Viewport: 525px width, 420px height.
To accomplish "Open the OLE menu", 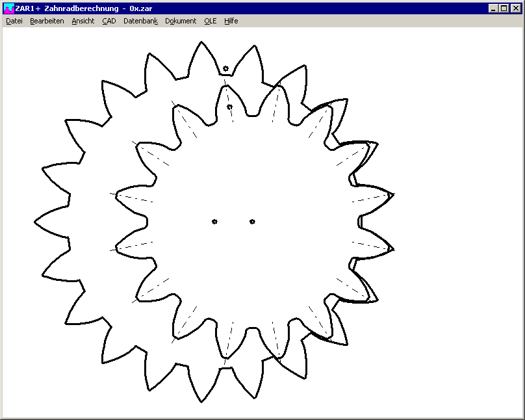I will coord(210,21).
